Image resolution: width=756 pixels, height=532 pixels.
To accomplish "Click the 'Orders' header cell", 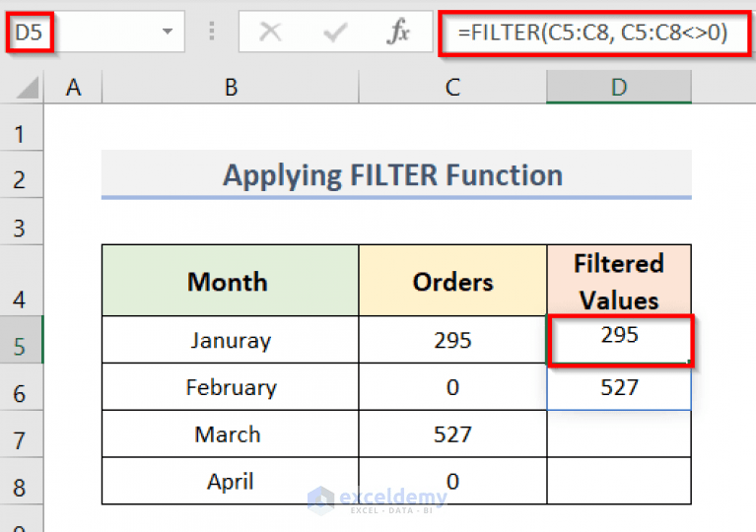I will click(452, 281).
